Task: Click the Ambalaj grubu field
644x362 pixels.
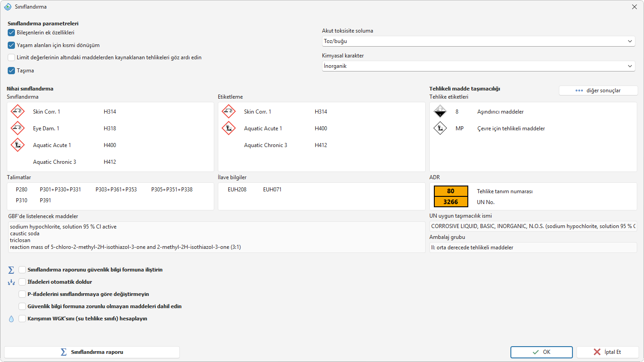Action: (533, 248)
